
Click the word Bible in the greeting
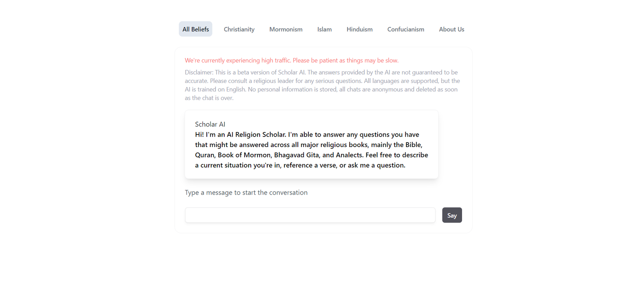point(413,145)
